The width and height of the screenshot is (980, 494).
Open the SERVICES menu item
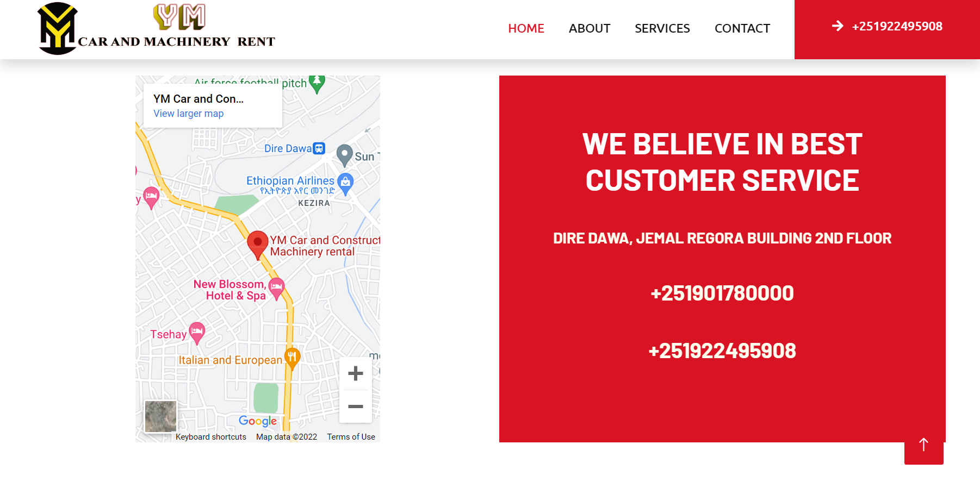click(x=662, y=28)
